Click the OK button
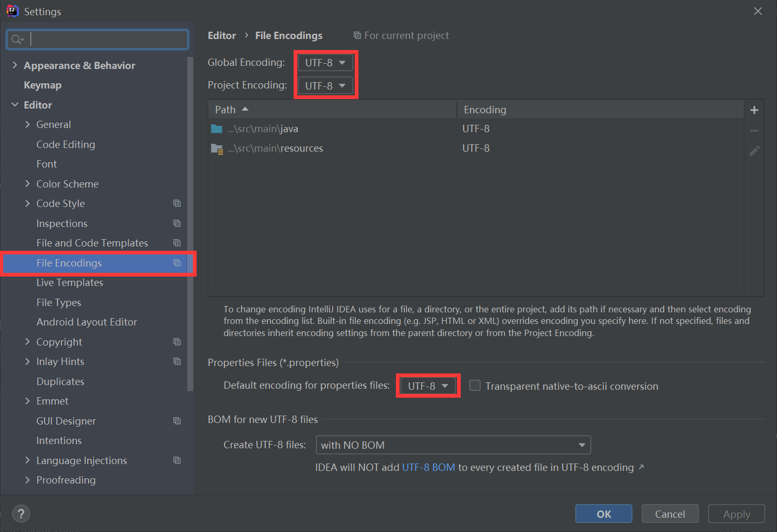Screen dimensions: 777x532 coord(604,514)
